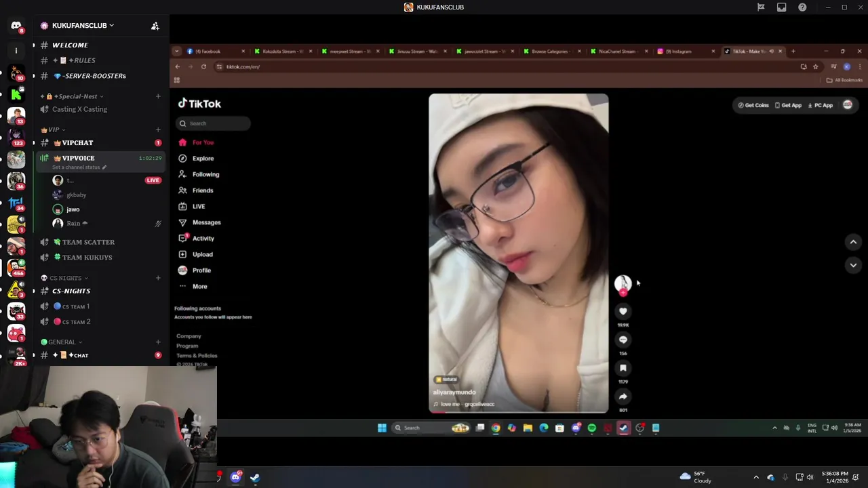Invite people to the server icon
The image size is (868, 488).
point(155,26)
